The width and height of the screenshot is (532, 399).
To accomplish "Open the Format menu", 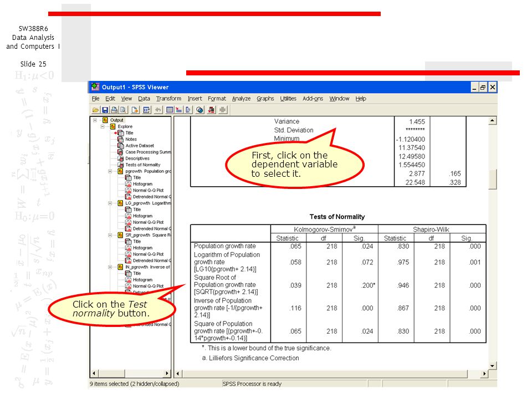I will tap(217, 99).
